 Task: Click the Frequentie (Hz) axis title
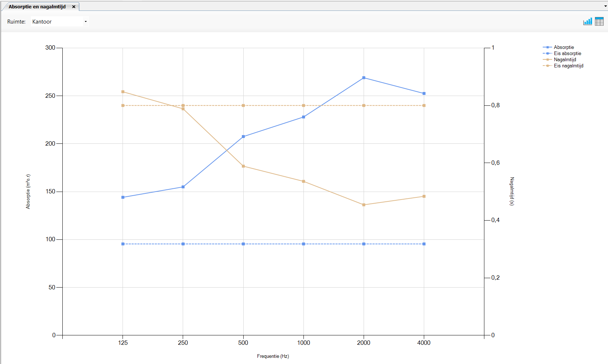click(x=273, y=356)
